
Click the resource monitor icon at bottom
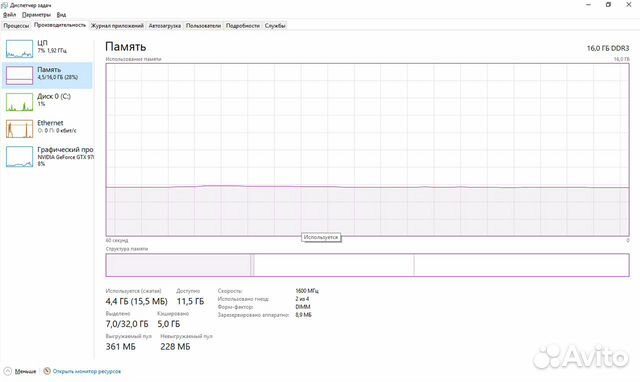(x=47, y=371)
